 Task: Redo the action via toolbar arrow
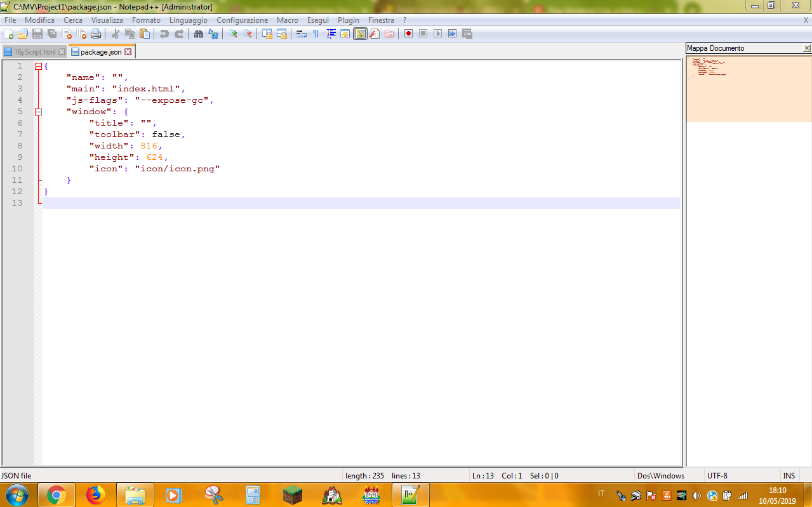coord(179,34)
